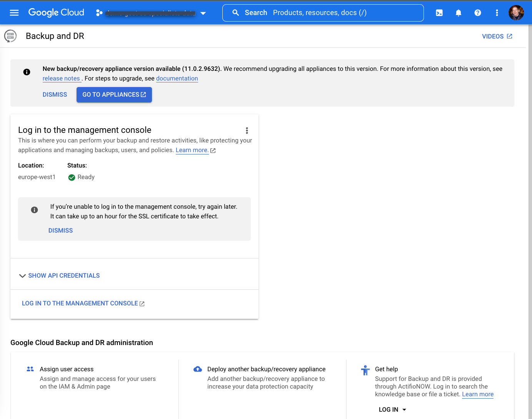Open the help question mark panel
Image resolution: width=532 pixels, height=419 pixels.
tap(477, 13)
